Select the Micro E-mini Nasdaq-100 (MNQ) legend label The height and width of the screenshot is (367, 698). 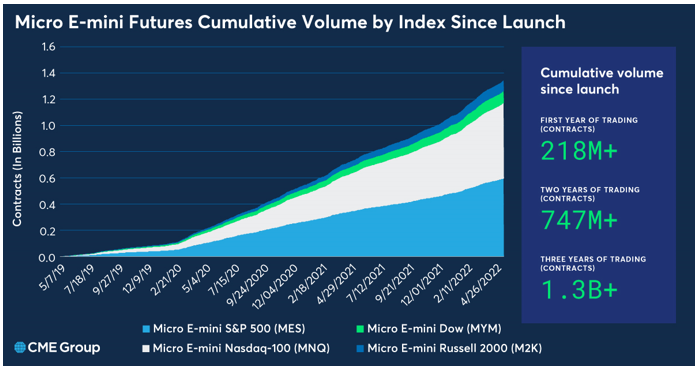[241, 348]
